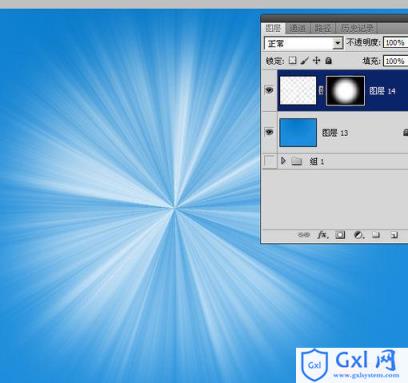This screenshot has height=383, width=408.
Task: Click the lock position move icon
Action: pyautogui.click(x=316, y=60)
